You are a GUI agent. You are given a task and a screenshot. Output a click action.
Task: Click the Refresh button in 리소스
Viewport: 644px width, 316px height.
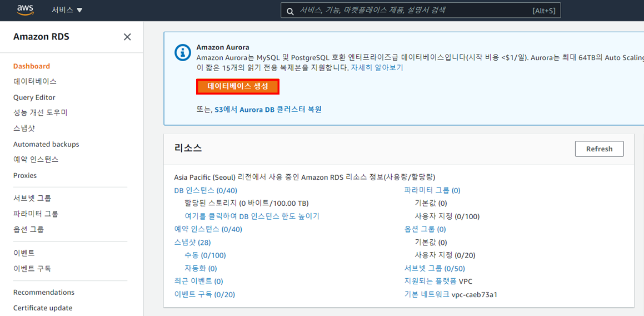coord(599,149)
